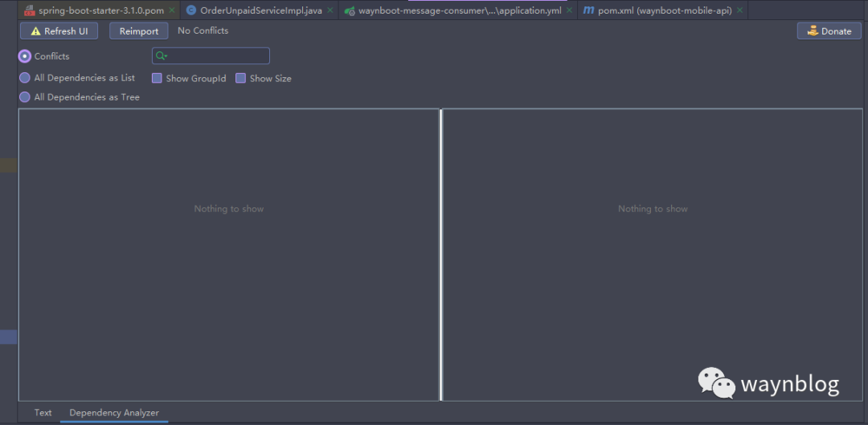Select All Dependencies as Tree option
Image resolution: width=868 pixels, height=425 pixels.
click(25, 97)
